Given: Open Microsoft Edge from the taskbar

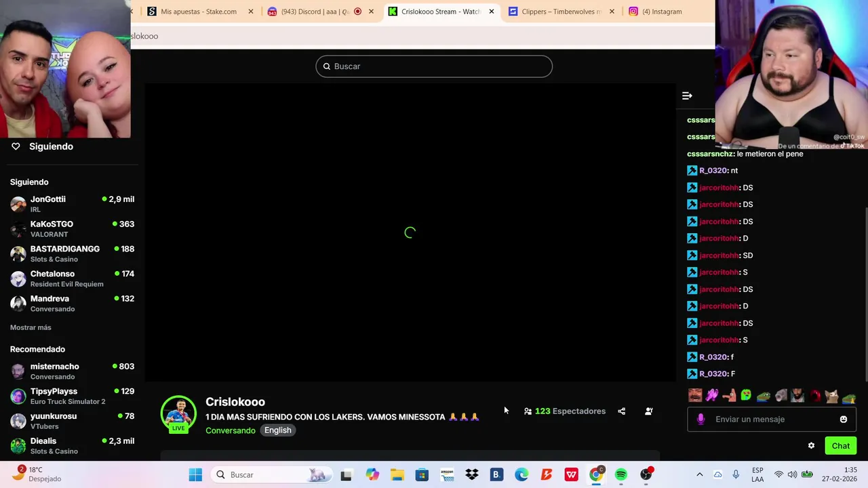Looking at the screenshot, I should tap(521, 474).
